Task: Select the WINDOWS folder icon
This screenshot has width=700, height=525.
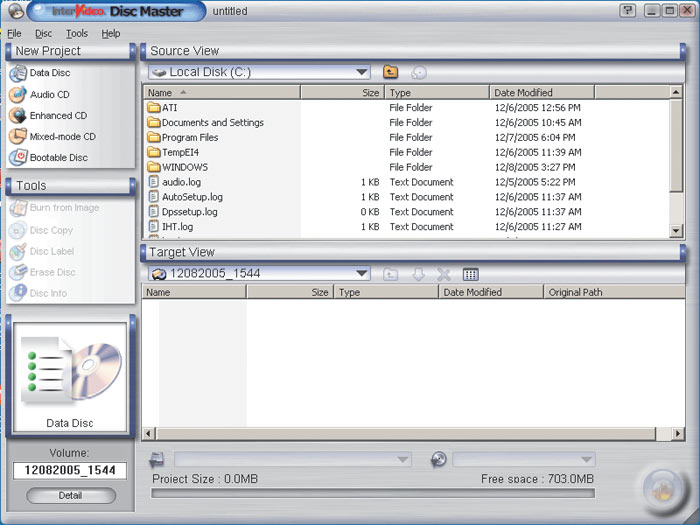Action: pos(154,167)
